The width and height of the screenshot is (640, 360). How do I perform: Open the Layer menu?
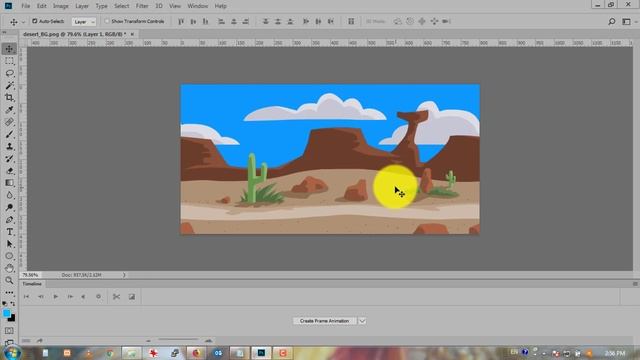(82, 6)
